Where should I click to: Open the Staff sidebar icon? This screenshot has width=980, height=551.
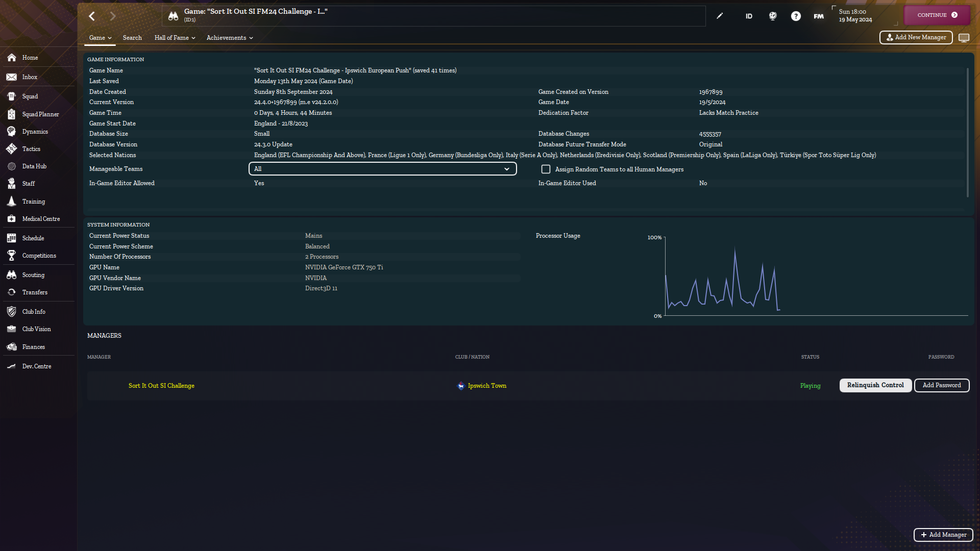click(x=11, y=184)
